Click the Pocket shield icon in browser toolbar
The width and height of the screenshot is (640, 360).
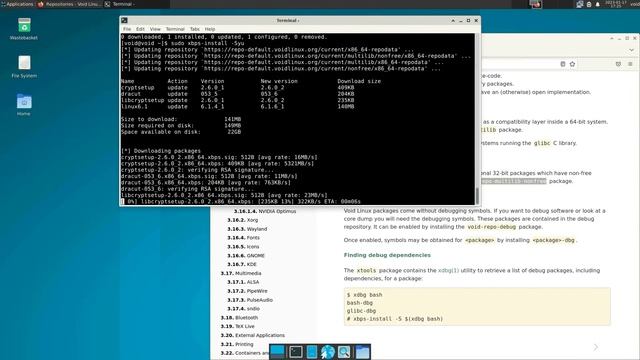click(x=618, y=64)
